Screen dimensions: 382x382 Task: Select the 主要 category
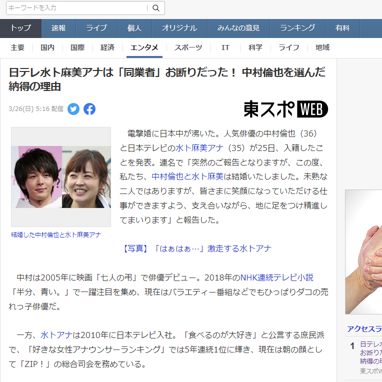[x=17, y=48]
